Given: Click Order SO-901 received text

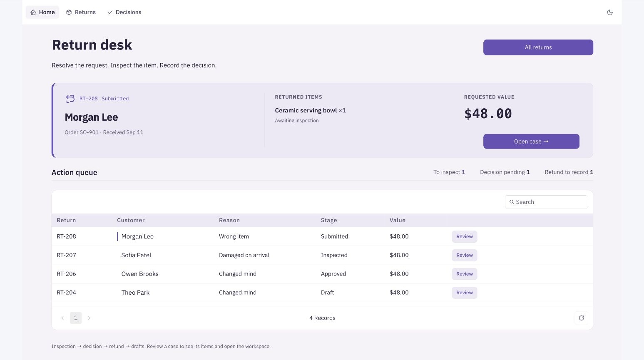Looking at the screenshot, I should tap(104, 132).
